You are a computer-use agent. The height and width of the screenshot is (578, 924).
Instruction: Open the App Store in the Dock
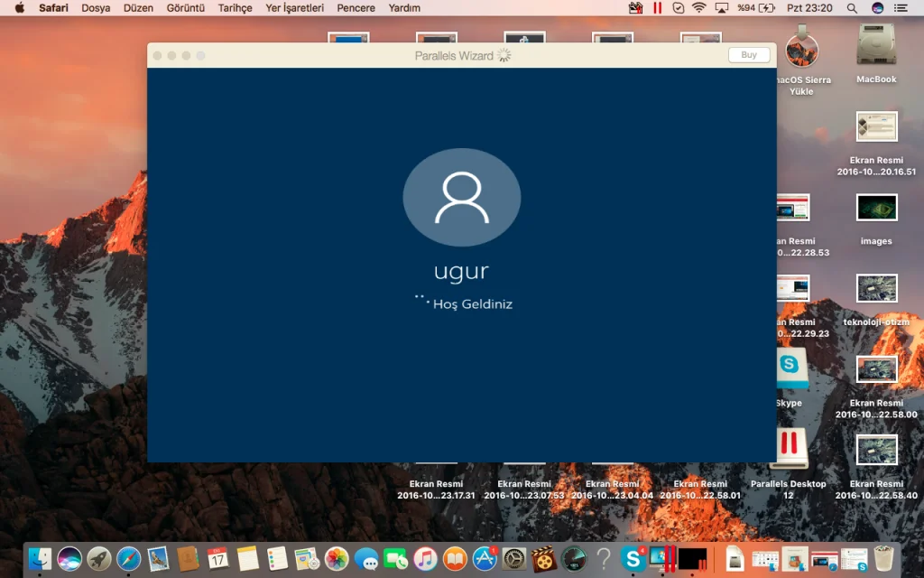point(485,559)
